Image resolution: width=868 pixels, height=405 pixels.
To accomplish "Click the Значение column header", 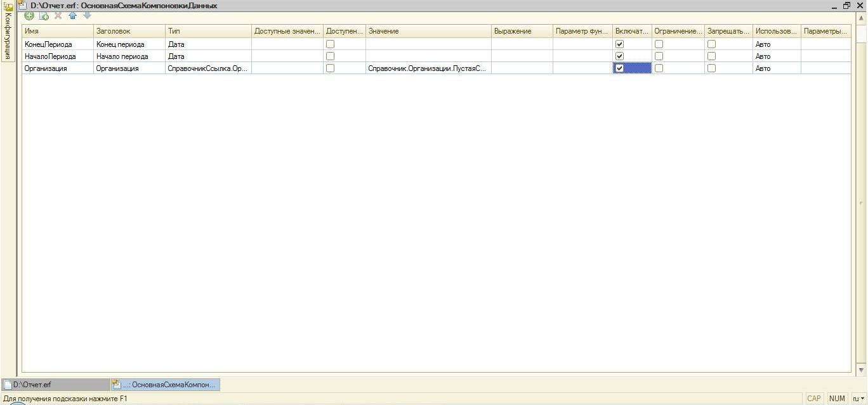I will click(x=428, y=31).
